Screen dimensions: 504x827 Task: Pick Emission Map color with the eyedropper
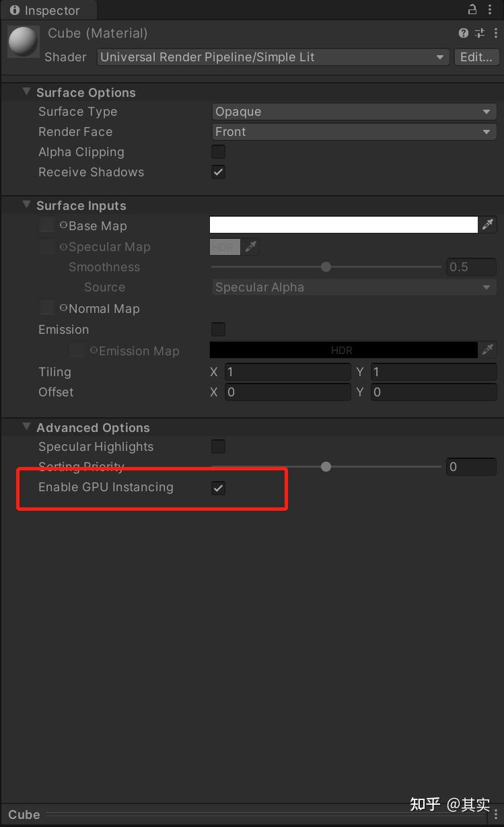pos(487,349)
